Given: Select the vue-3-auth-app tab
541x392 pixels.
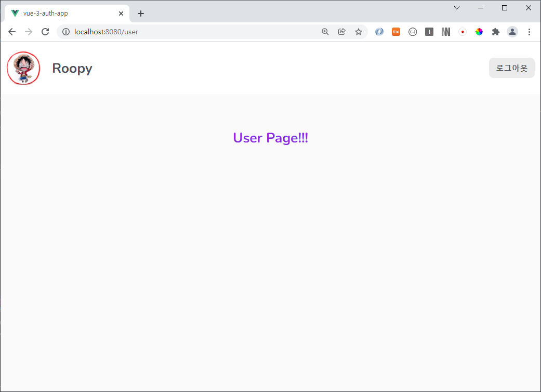Looking at the screenshot, I should (67, 14).
